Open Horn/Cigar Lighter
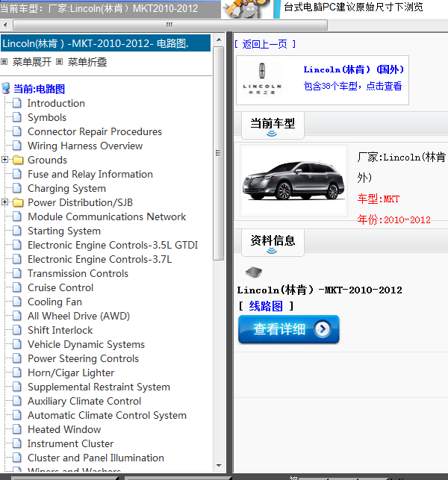The image size is (448, 480). pyautogui.click(x=71, y=373)
